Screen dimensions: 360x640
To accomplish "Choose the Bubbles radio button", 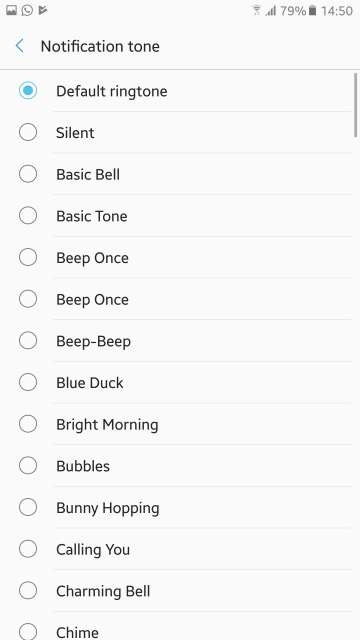I will click(x=28, y=465).
